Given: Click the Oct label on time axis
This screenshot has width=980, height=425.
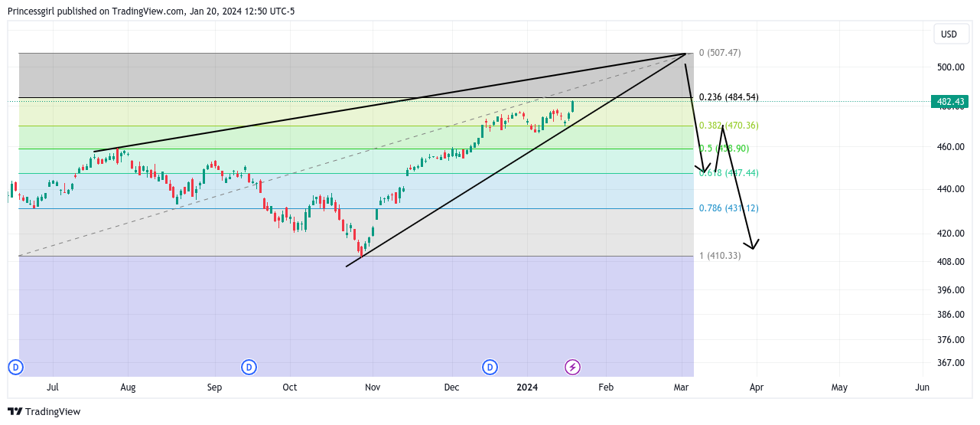Looking at the screenshot, I should click(x=289, y=387).
